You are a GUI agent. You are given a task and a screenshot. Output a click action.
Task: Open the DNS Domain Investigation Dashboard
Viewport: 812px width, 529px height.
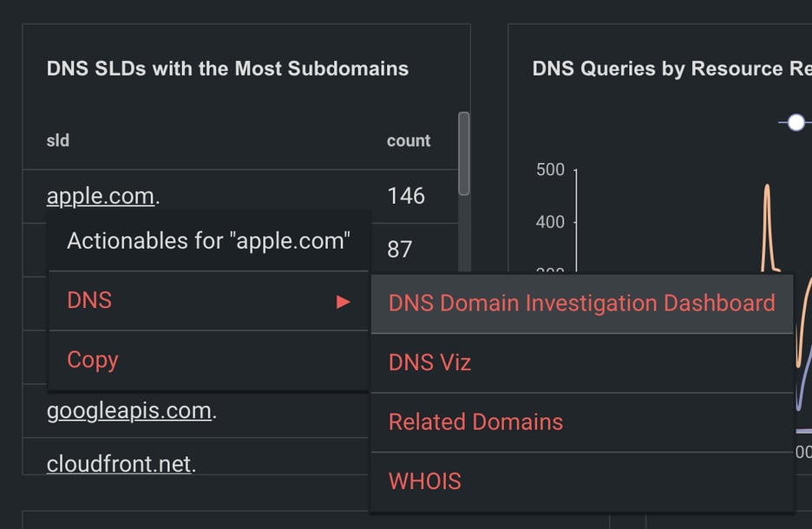point(581,303)
